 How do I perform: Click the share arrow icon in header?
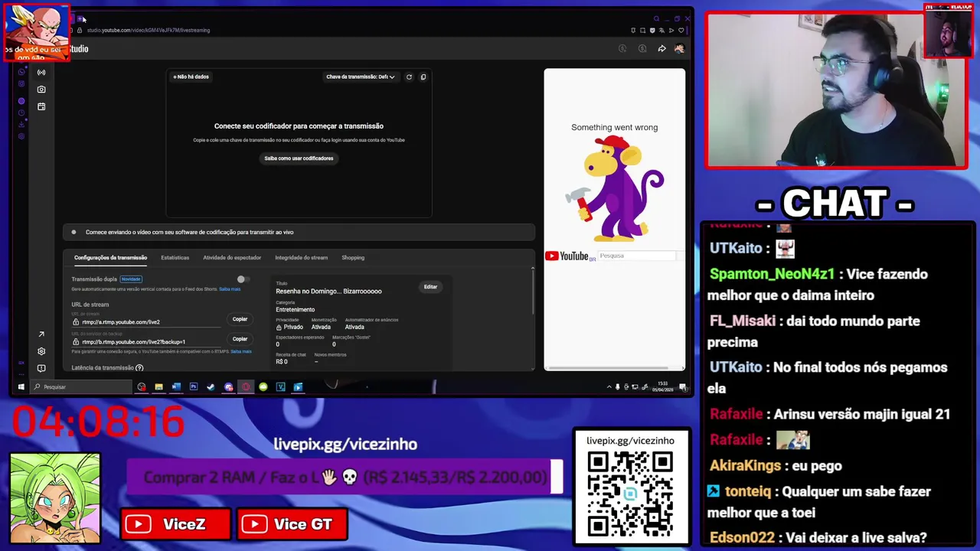click(661, 49)
